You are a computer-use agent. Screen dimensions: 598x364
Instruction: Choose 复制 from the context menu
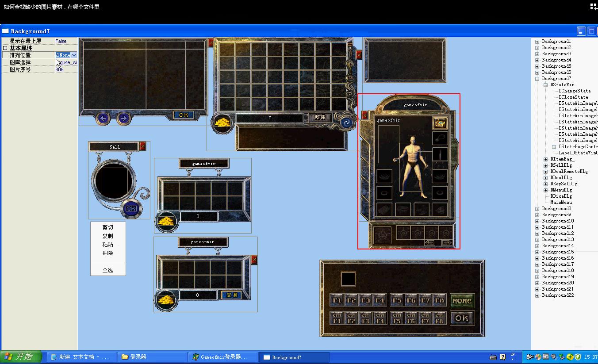pos(108,236)
